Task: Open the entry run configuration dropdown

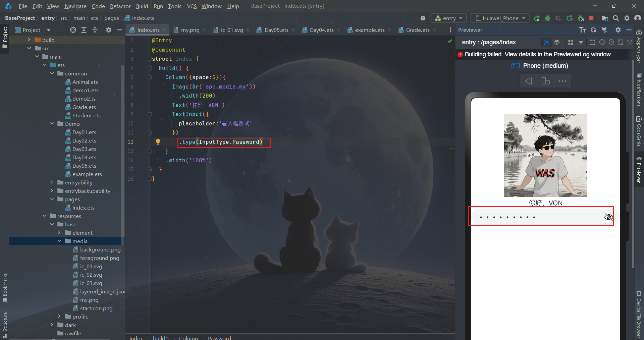Action: (x=449, y=18)
